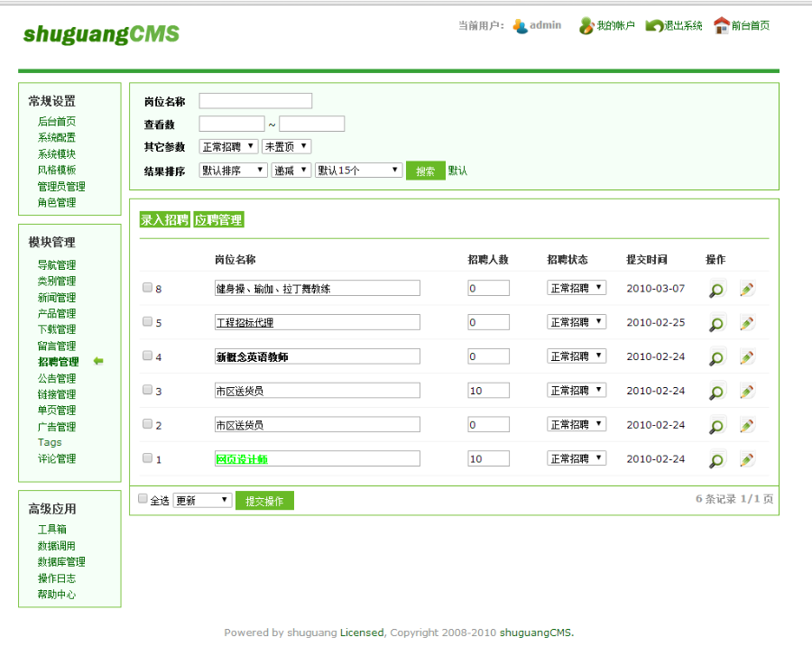Open 数据库管理 under 高级应用
Image resolution: width=812 pixels, height=656 pixels.
61,561
